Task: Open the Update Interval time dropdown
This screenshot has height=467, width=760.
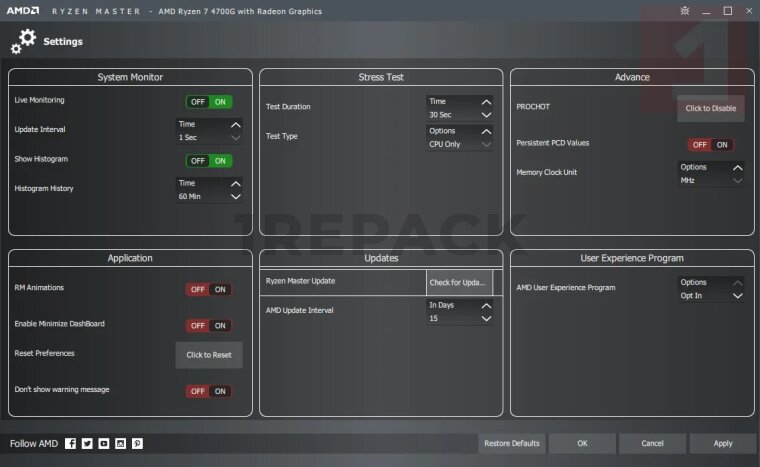Action: point(209,131)
